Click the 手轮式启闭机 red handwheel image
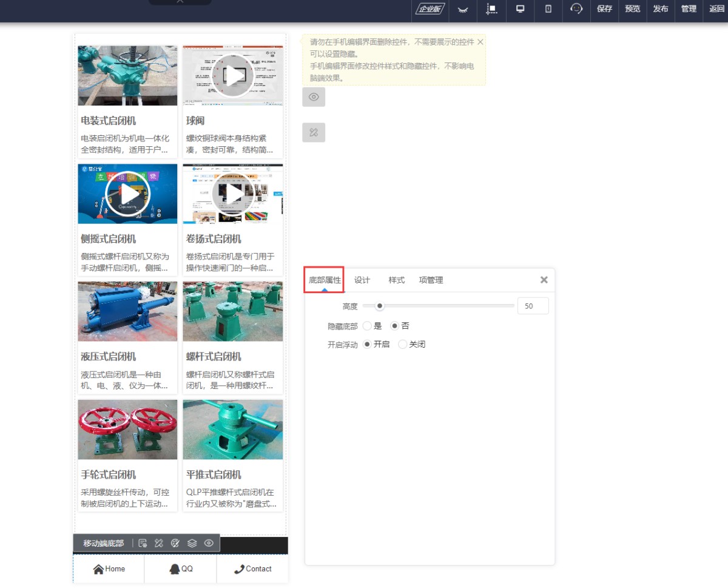728x588 pixels. pos(127,430)
